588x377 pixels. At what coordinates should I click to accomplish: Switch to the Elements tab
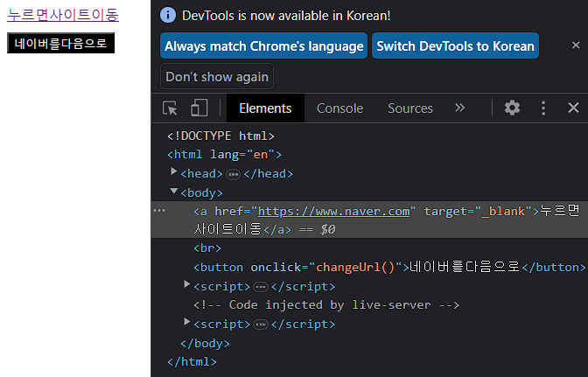point(265,108)
